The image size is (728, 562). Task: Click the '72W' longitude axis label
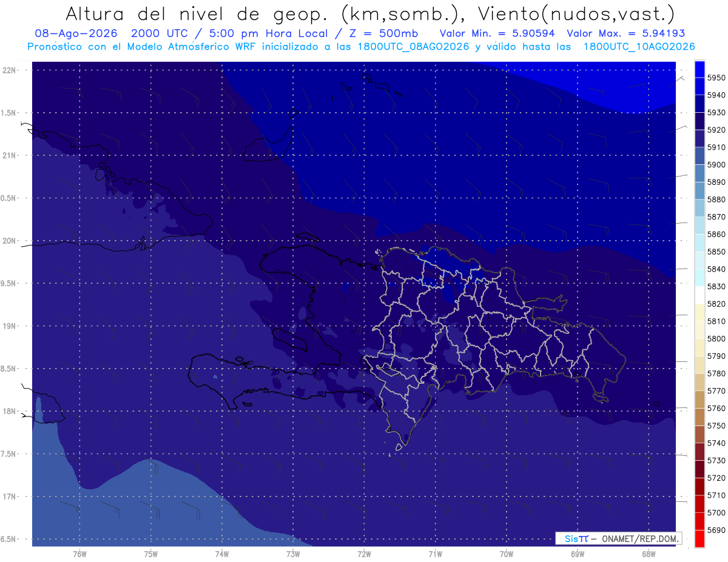point(364,554)
